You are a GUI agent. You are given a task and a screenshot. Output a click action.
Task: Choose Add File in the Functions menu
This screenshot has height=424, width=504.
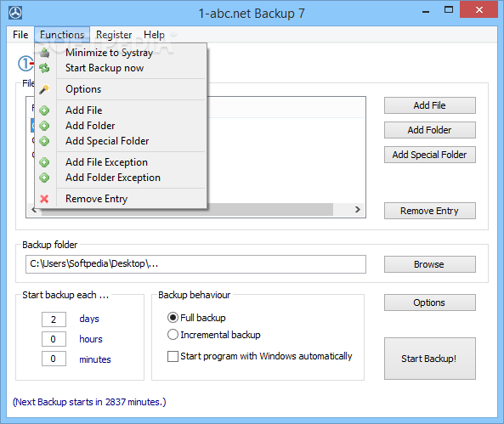[x=121, y=110]
